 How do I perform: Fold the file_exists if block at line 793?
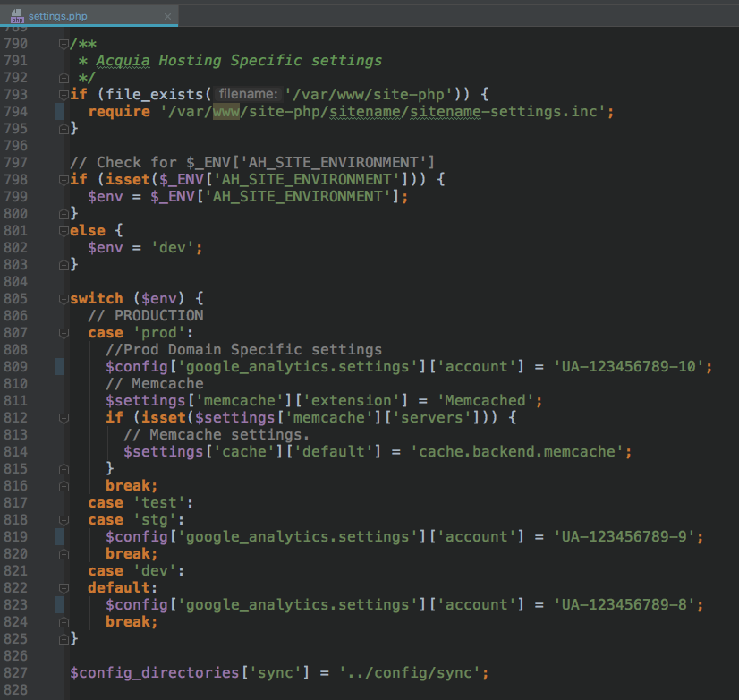coord(64,95)
